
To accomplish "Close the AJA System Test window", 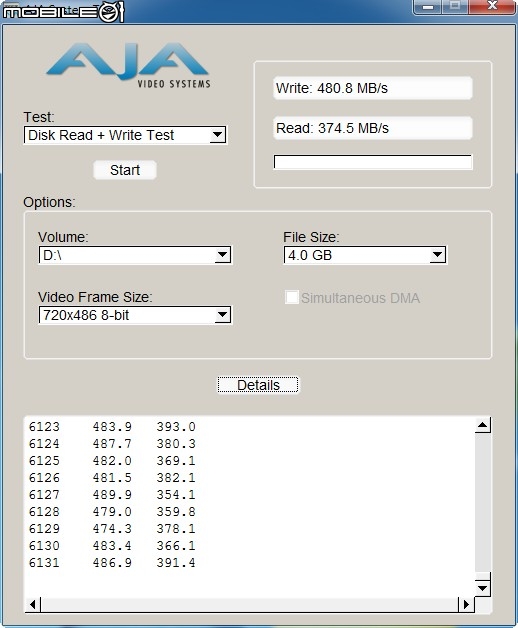I will tap(492, 7).
